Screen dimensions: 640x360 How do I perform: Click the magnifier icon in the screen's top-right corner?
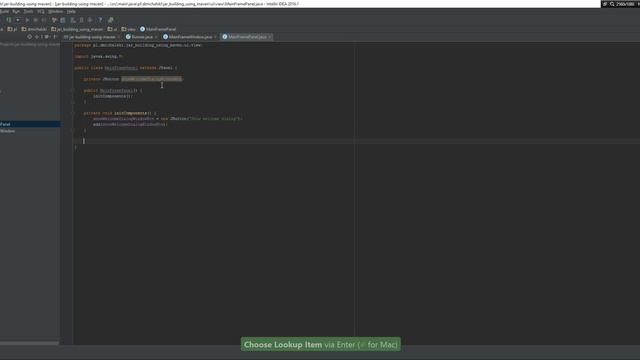[x=612, y=4]
